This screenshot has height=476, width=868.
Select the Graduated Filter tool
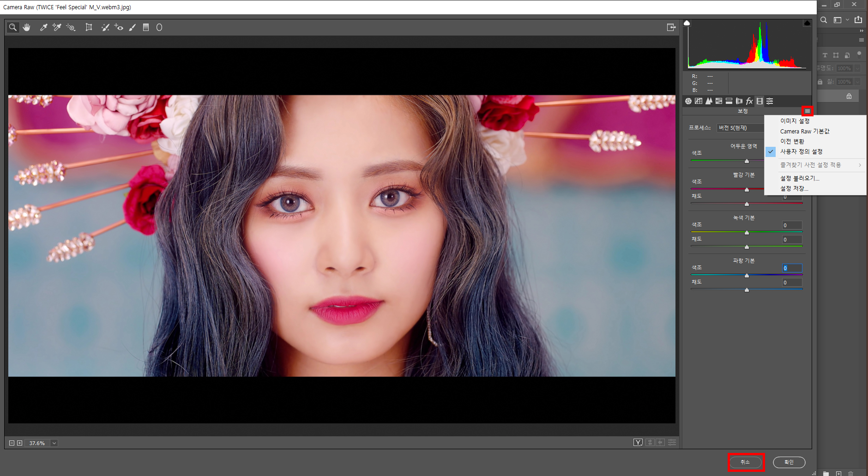[146, 27]
